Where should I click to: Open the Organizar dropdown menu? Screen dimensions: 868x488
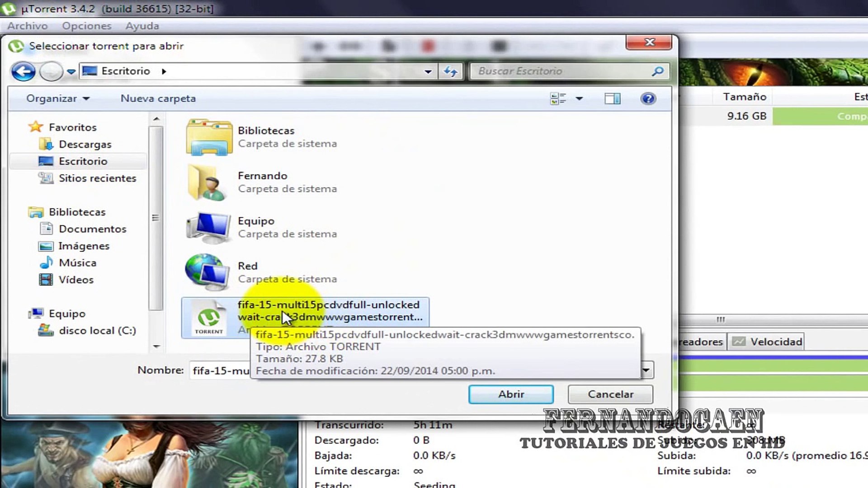[x=57, y=99]
